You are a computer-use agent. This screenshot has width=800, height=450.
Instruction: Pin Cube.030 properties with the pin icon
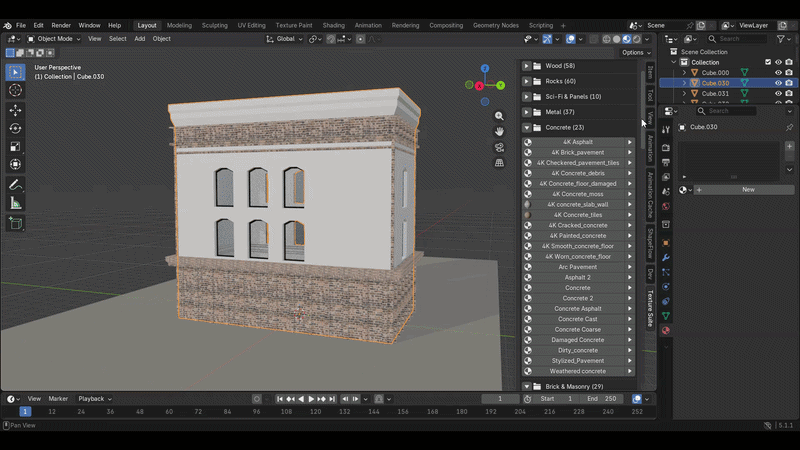(x=789, y=127)
